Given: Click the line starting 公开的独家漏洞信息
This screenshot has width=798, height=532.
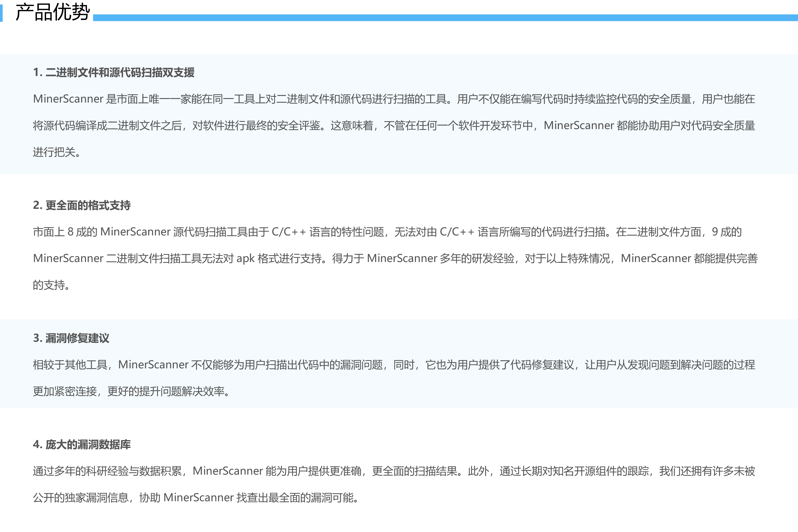Looking at the screenshot, I should 196,498.
